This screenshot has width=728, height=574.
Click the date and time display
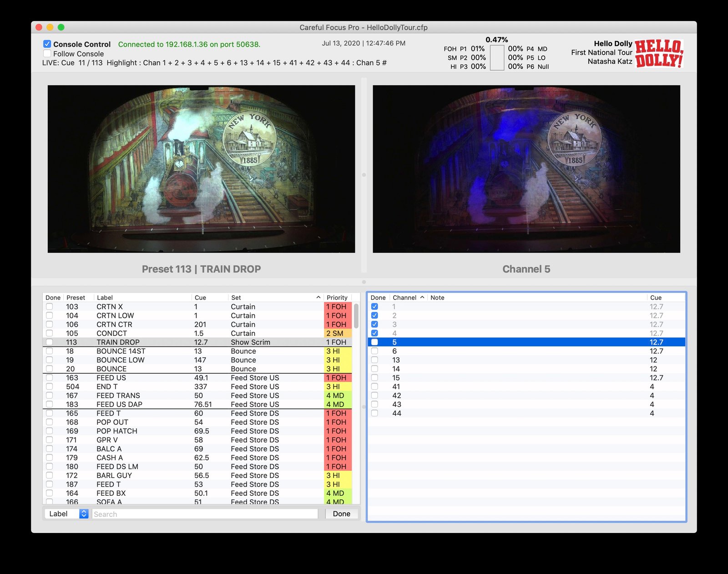[x=364, y=43]
